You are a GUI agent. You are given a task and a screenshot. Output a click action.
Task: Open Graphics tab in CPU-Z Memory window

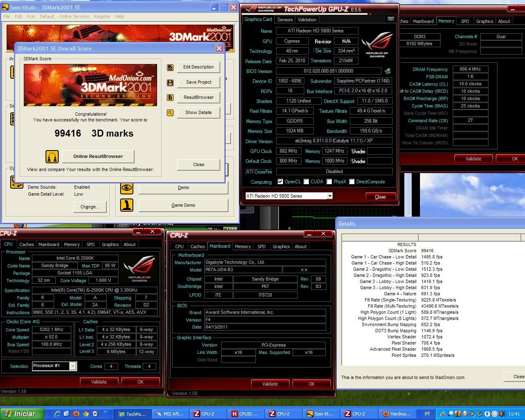(x=484, y=21)
